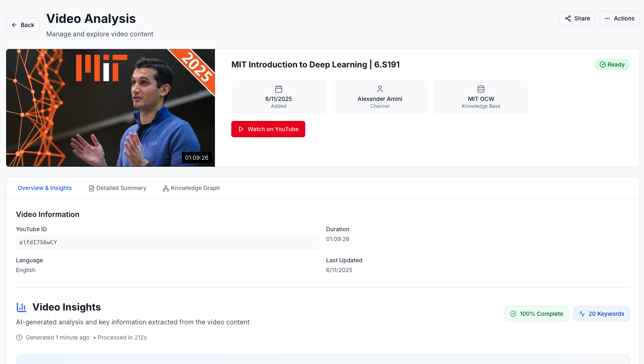The width and height of the screenshot is (644, 364).
Task: Click the Video Insights heading
Action: 67,307
